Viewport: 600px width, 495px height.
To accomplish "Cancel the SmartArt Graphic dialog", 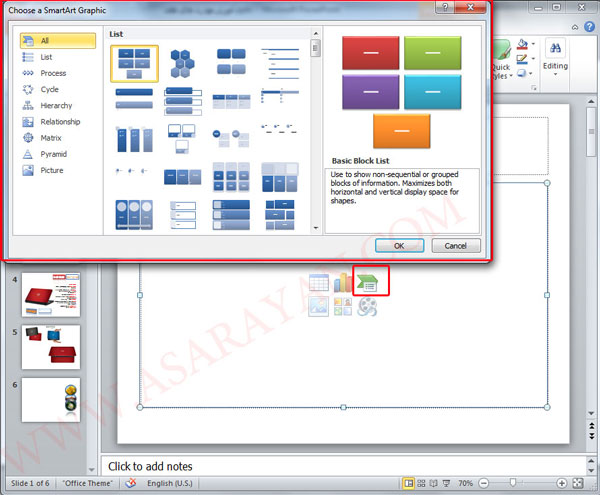I will coord(455,245).
